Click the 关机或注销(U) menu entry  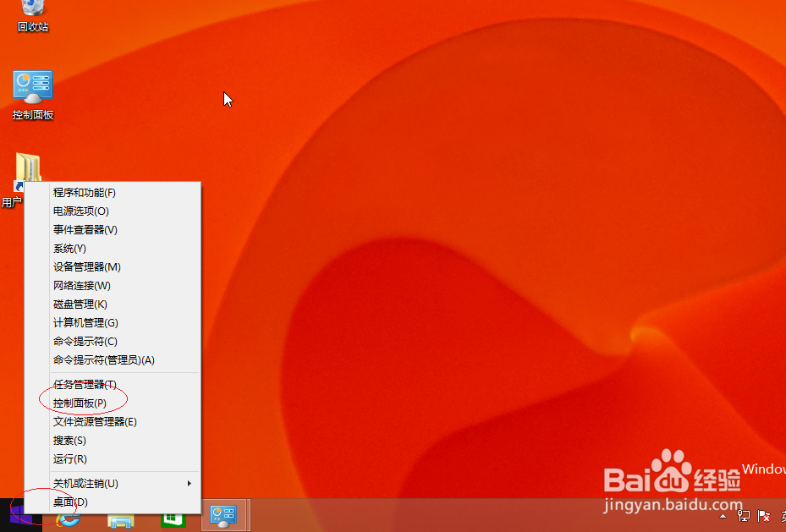pos(113,484)
